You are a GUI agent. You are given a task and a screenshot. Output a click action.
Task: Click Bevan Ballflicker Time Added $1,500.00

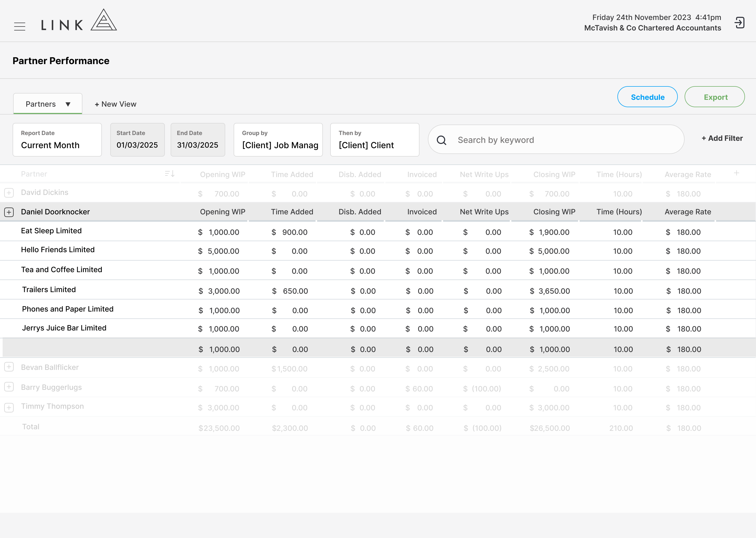click(x=289, y=369)
